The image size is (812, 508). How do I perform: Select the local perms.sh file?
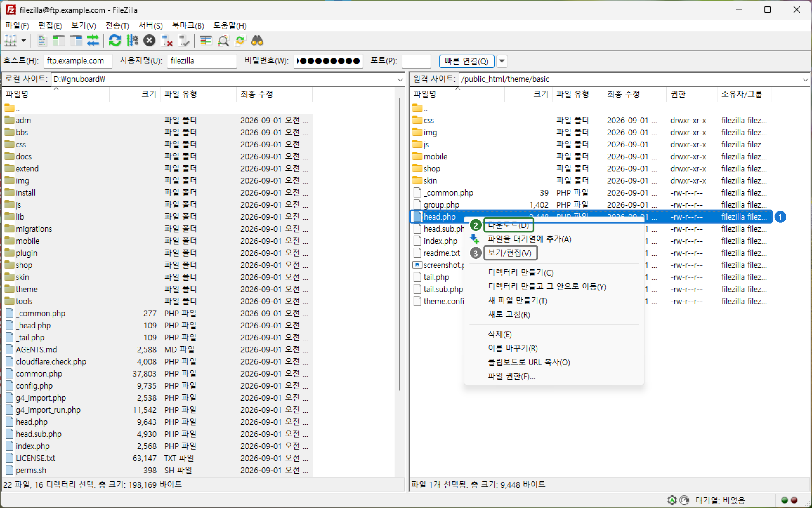[x=158, y=470]
